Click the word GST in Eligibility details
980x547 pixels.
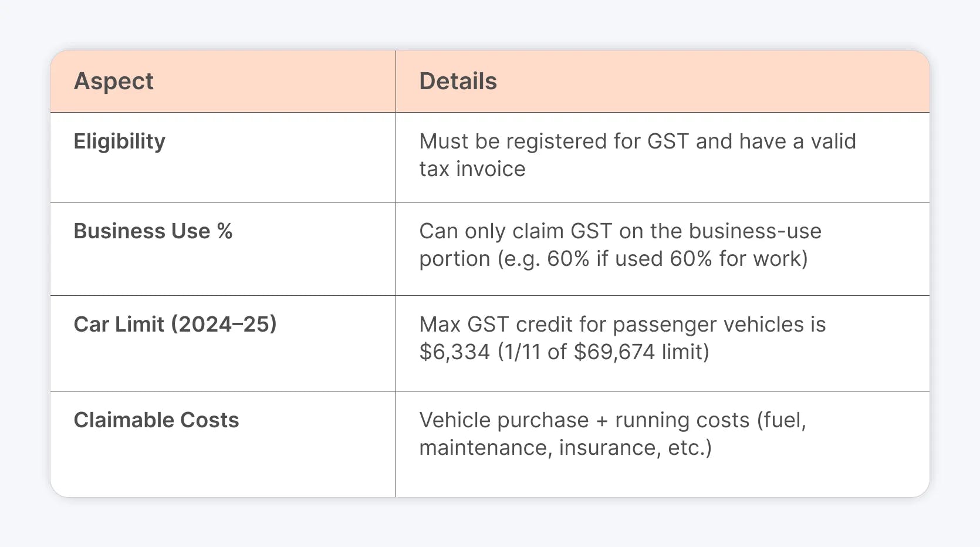668,141
